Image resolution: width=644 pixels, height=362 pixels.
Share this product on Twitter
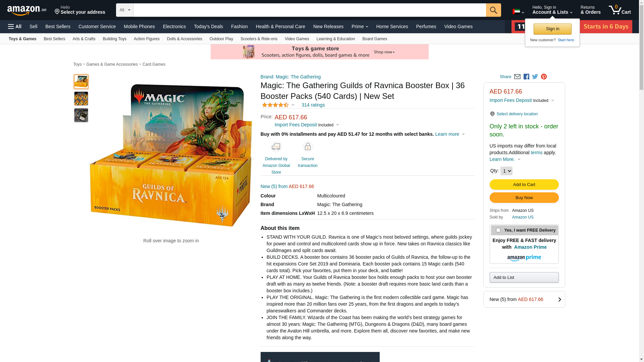[x=535, y=77]
